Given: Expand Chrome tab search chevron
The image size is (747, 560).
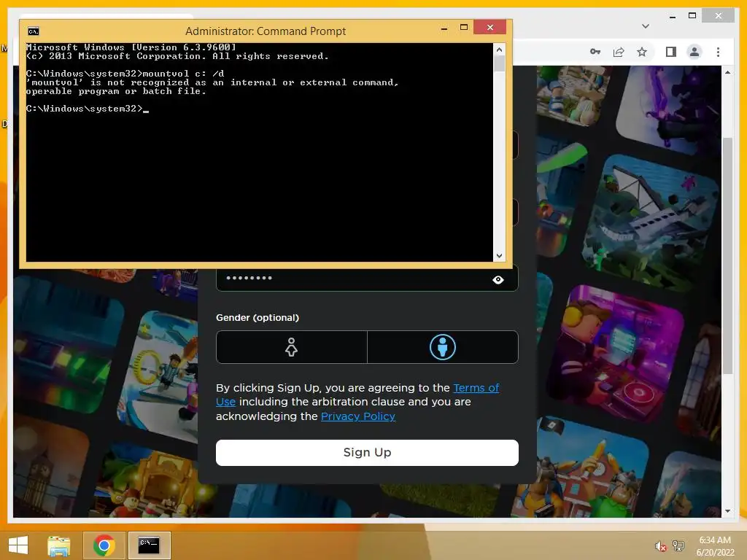Looking at the screenshot, I should coord(645,26).
